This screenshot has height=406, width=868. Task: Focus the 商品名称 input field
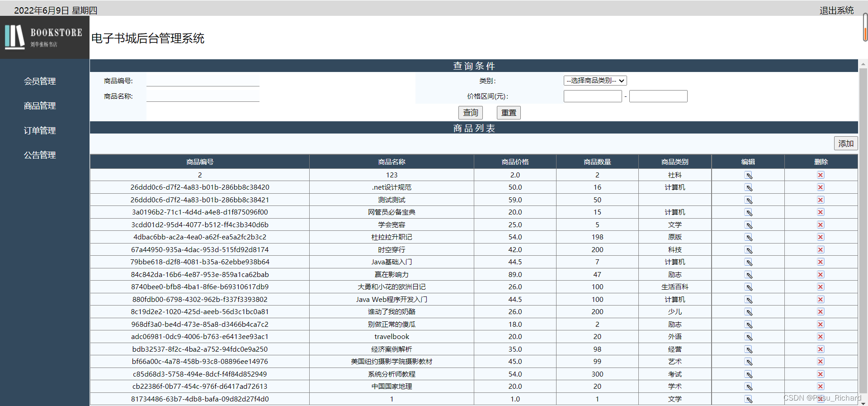203,96
